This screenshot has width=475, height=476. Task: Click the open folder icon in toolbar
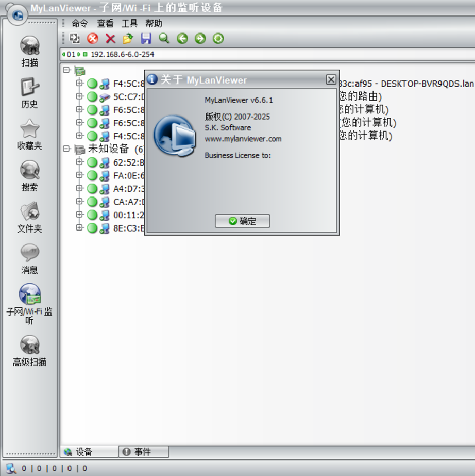tap(128, 38)
